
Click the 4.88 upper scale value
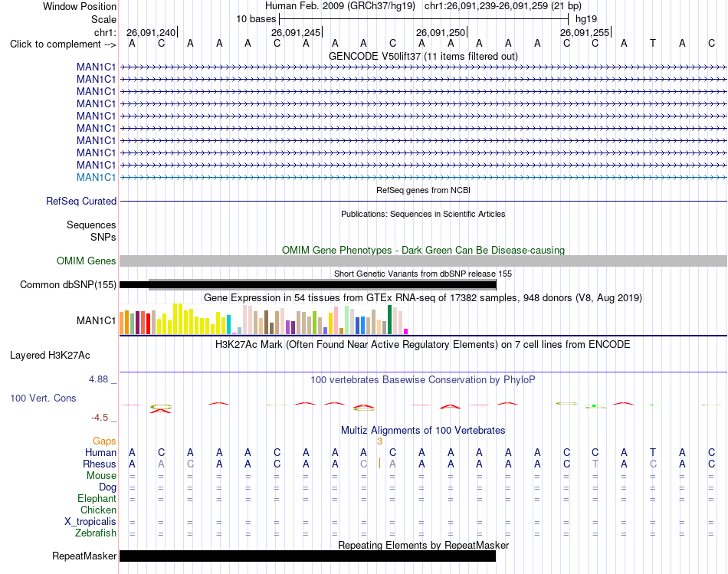pyautogui.click(x=98, y=379)
